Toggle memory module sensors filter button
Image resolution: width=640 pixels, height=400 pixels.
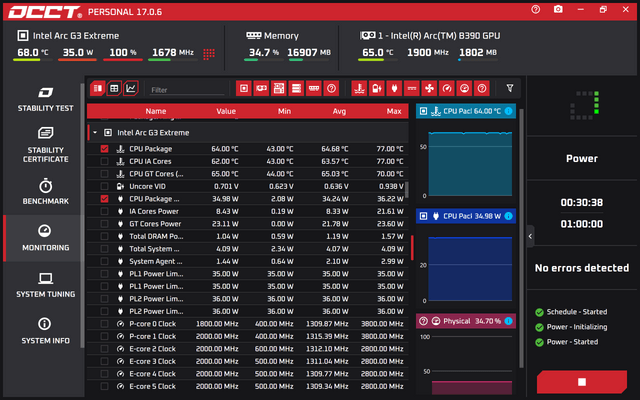[314, 88]
